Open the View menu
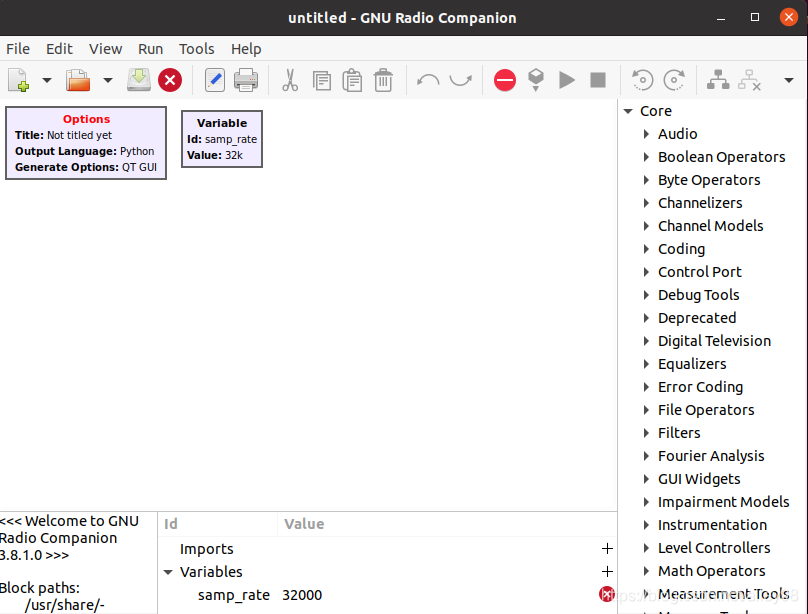 (x=105, y=49)
